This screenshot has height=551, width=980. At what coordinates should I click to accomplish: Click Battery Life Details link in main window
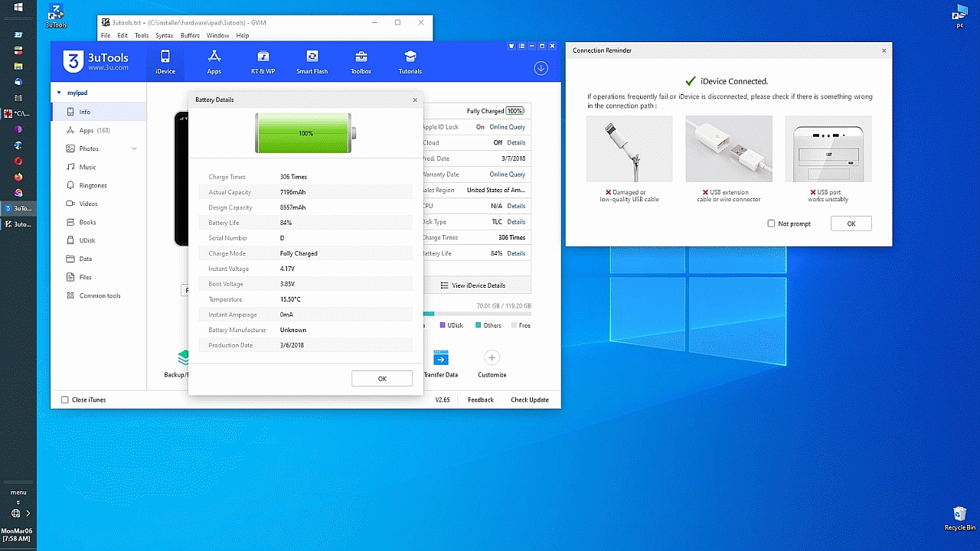click(516, 253)
